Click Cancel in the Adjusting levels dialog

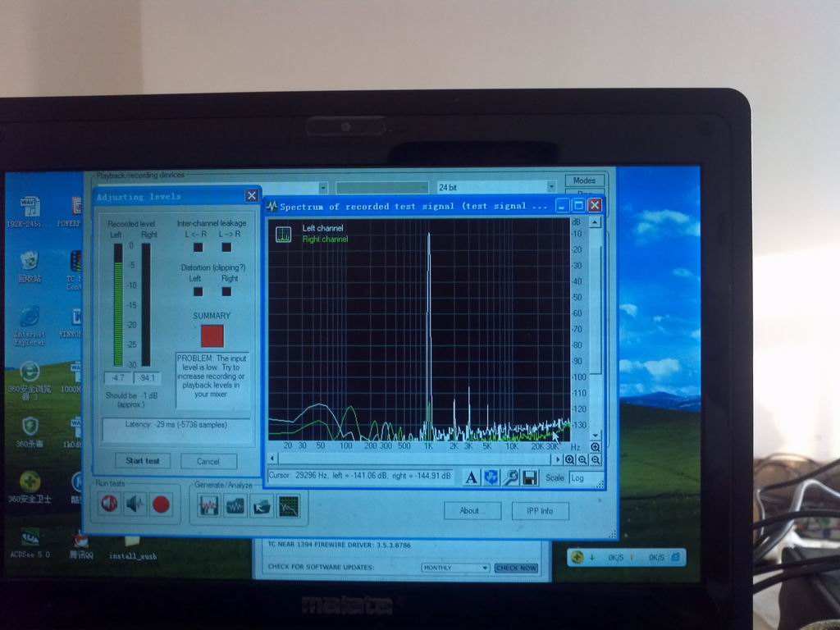click(x=208, y=461)
